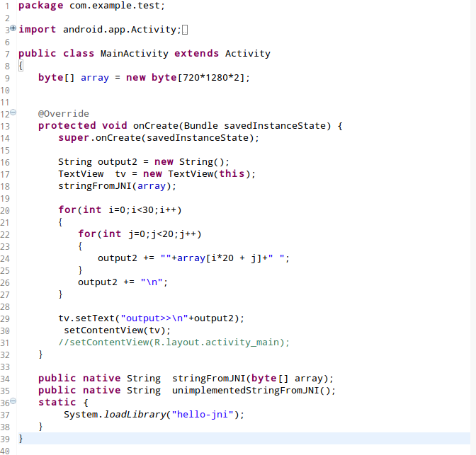
Task: Click 'super' keyword on line 14
Action: click(x=74, y=138)
